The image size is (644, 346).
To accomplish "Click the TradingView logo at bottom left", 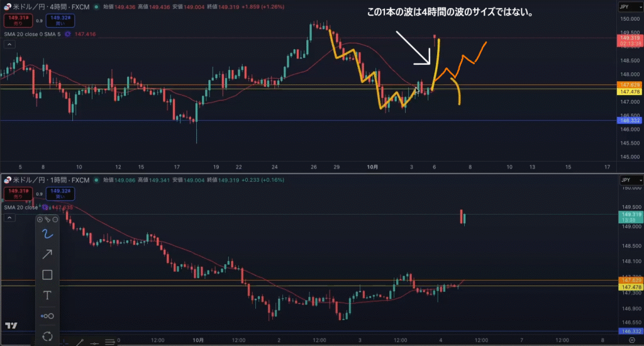I will [11, 326].
